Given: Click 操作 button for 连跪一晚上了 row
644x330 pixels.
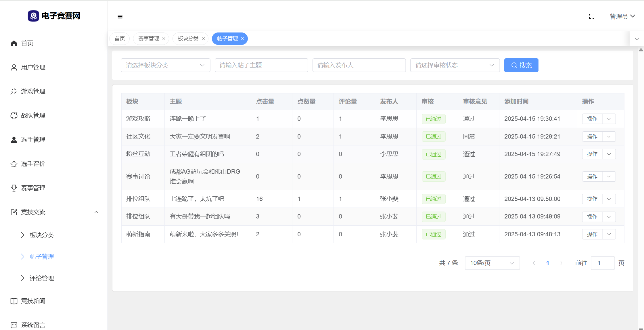Looking at the screenshot, I should coord(592,119).
